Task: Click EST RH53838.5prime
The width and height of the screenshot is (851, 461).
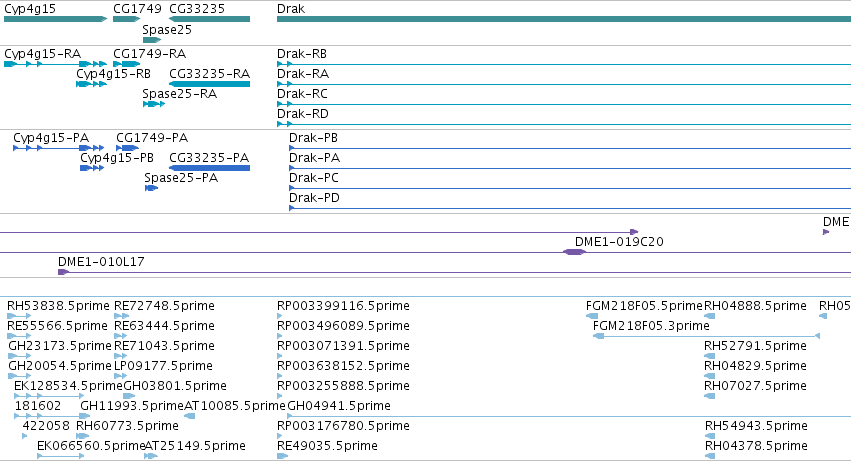Action: pyautogui.click(x=58, y=306)
